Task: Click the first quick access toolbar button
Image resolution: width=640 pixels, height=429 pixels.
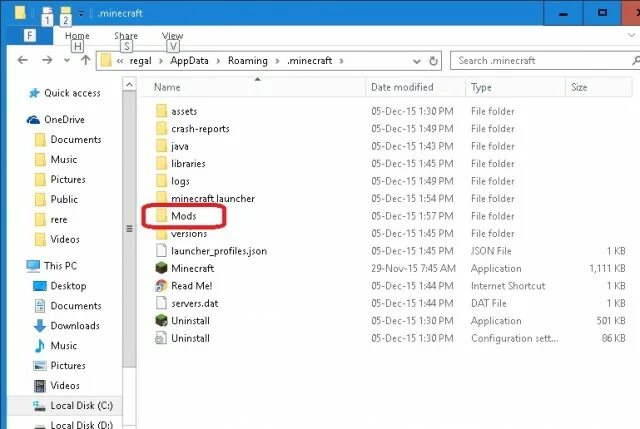Action: coord(47,14)
